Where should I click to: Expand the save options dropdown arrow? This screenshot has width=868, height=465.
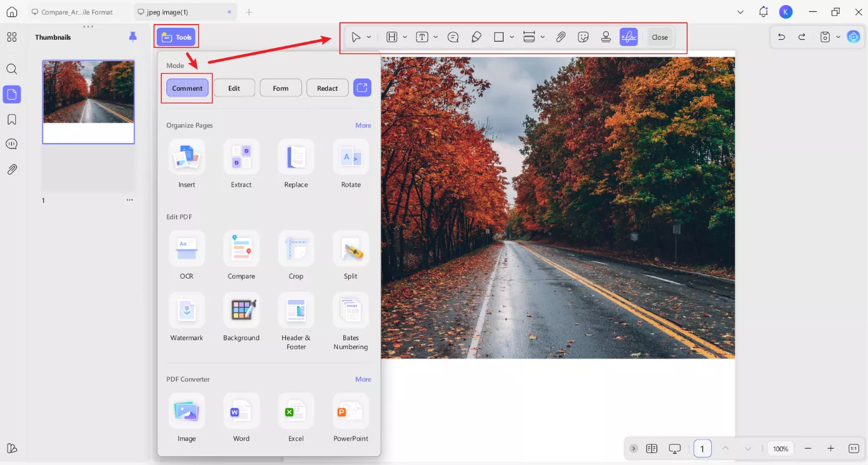click(x=838, y=37)
